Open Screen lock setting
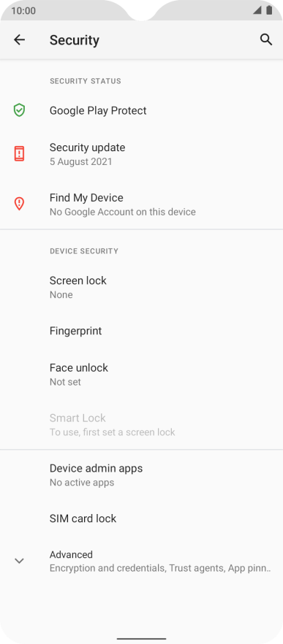 142,287
